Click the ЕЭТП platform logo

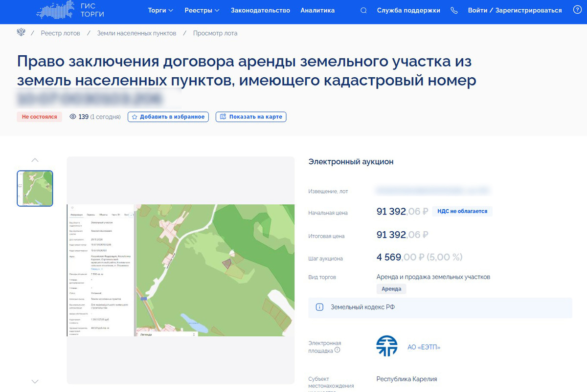tap(386, 346)
